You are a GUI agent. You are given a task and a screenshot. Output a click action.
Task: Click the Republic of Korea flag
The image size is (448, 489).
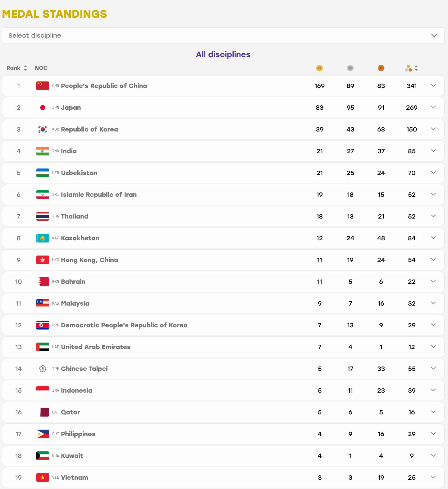(43, 129)
